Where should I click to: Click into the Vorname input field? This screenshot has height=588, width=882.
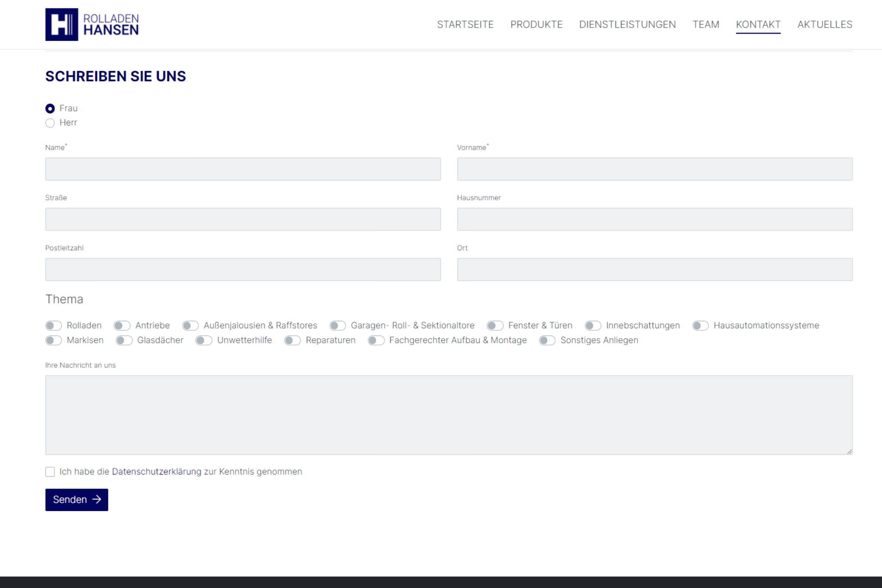[x=655, y=169]
